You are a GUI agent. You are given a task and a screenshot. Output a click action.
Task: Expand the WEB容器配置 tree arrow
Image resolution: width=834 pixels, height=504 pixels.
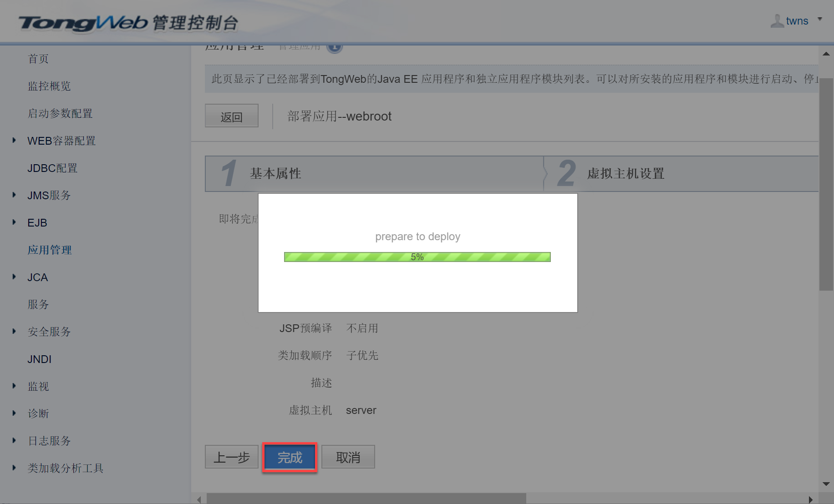(14, 140)
